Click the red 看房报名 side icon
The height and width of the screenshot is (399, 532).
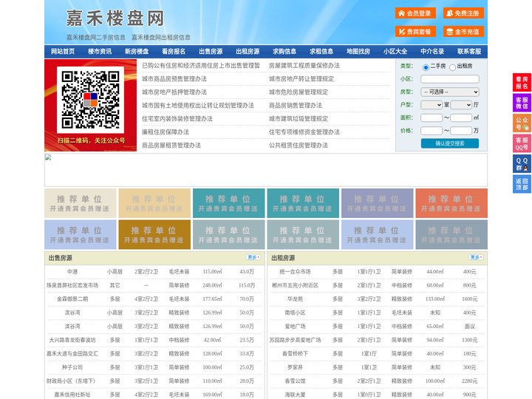click(522, 83)
